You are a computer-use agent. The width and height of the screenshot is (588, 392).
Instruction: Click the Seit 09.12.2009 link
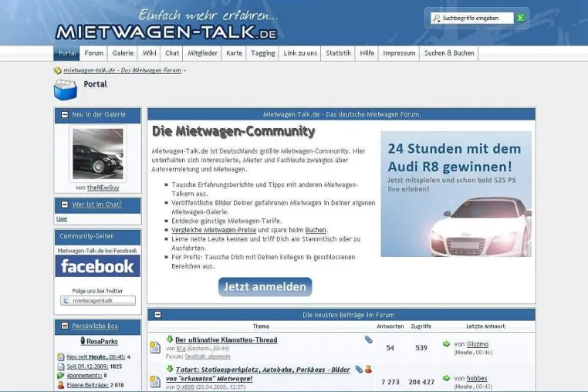(88, 366)
